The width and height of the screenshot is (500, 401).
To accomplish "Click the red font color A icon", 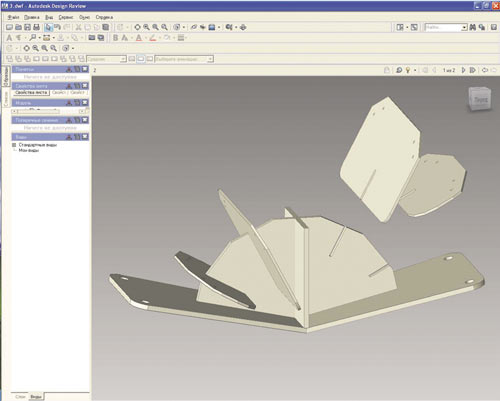I will (139, 38).
